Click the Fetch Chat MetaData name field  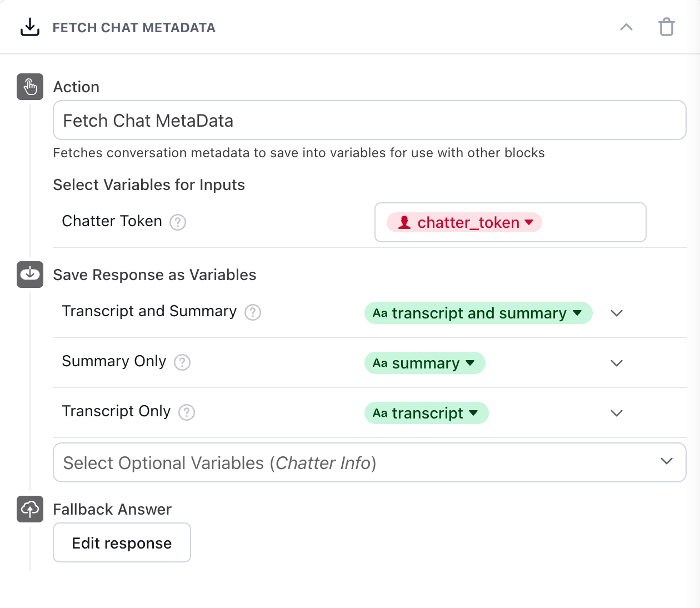[x=369, y=120]
